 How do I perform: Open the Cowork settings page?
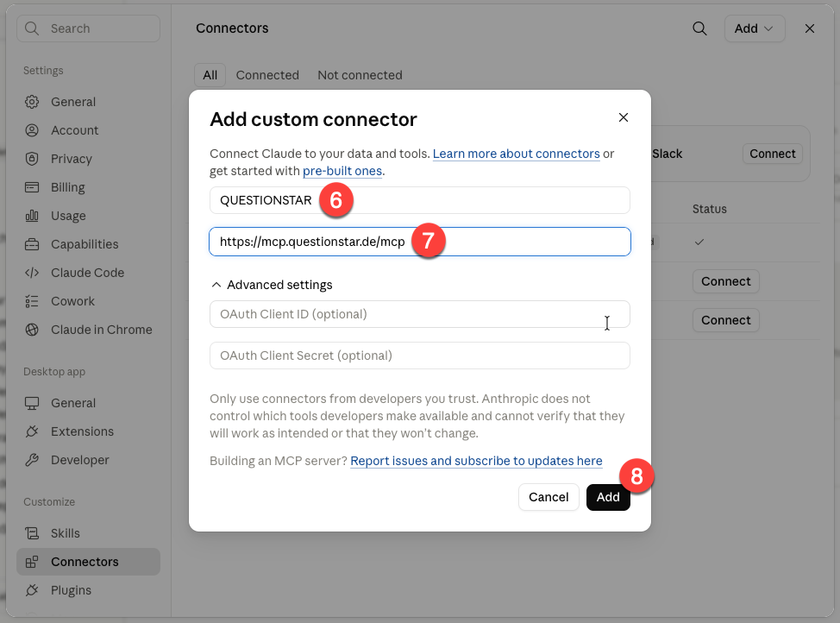coord(88,301)
